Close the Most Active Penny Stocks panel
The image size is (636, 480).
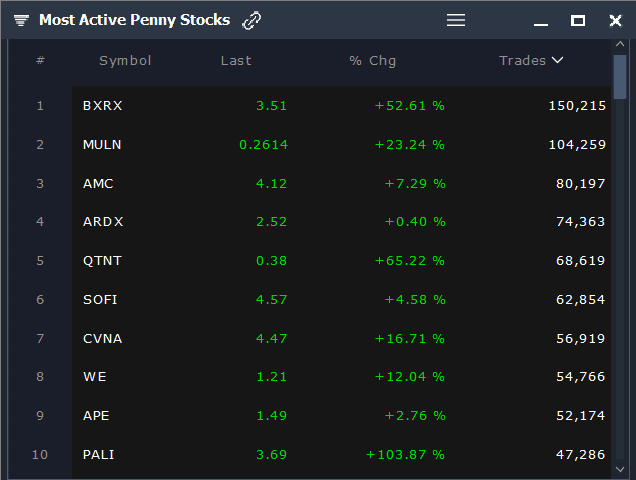point(615,20)
